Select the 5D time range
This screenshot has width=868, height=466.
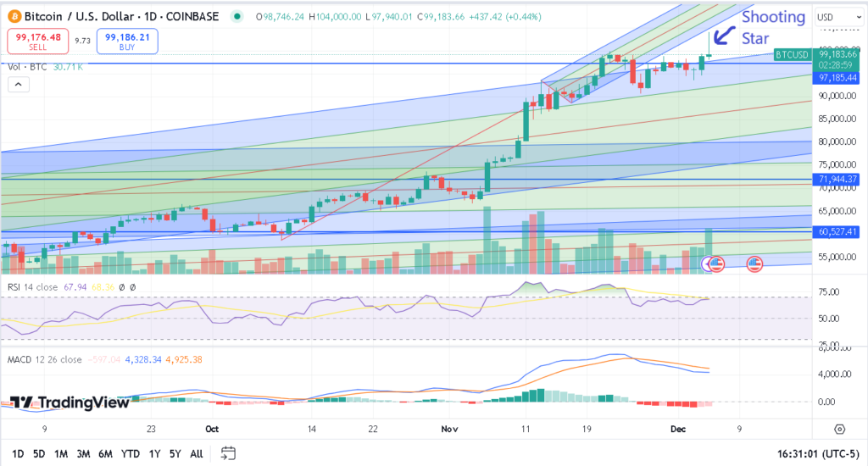point(39,454)
